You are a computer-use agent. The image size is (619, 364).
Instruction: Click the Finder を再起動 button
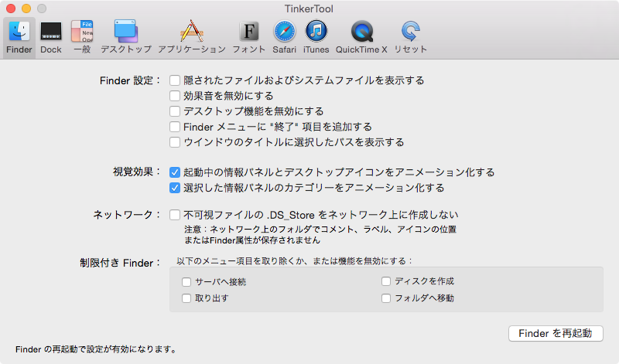coord(556,333)
